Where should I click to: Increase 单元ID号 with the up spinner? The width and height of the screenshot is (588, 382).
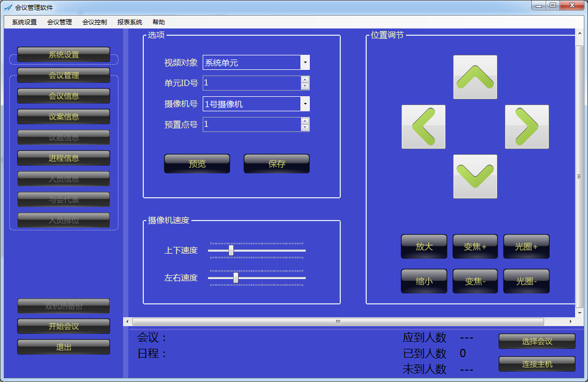pos(305,80)
